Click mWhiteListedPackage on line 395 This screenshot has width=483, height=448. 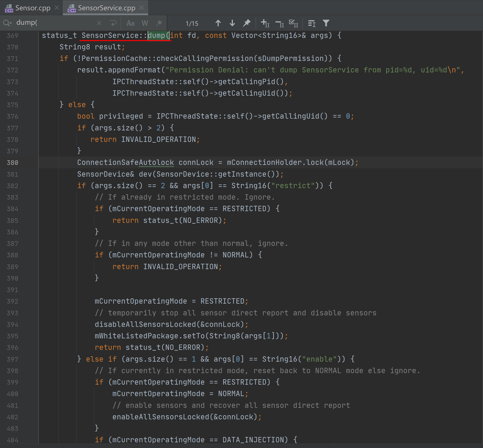coord(137,336)
